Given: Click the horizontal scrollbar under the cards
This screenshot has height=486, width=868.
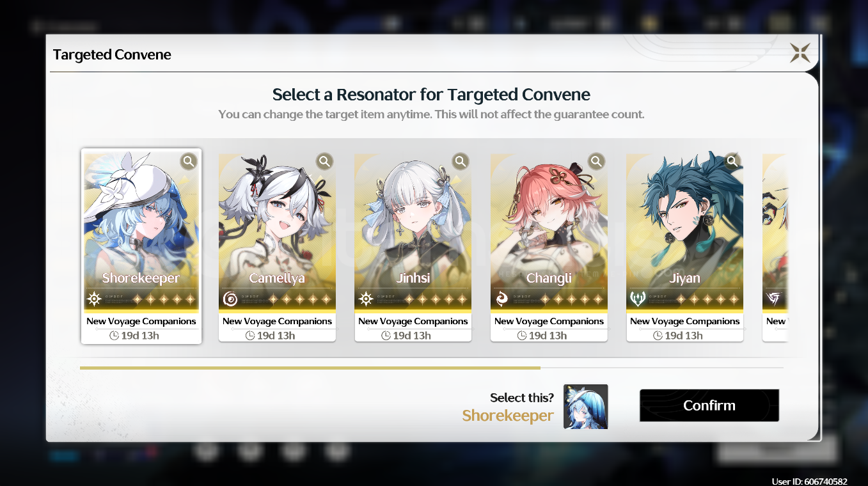Looking at the screenshot, I should tap(432, 368).
